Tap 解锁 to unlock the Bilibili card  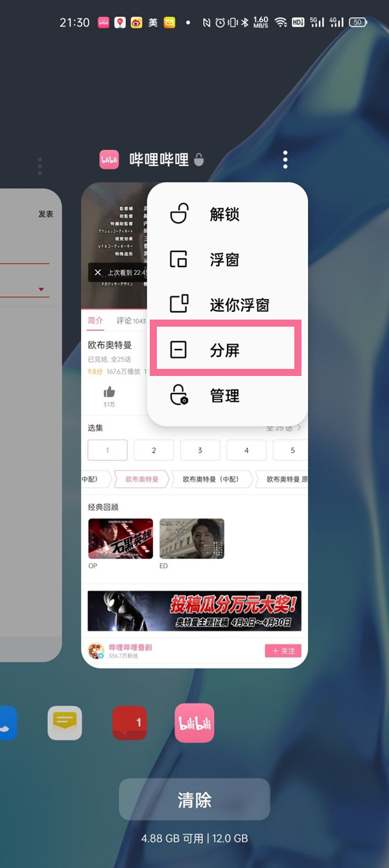(x=226, y=214)
